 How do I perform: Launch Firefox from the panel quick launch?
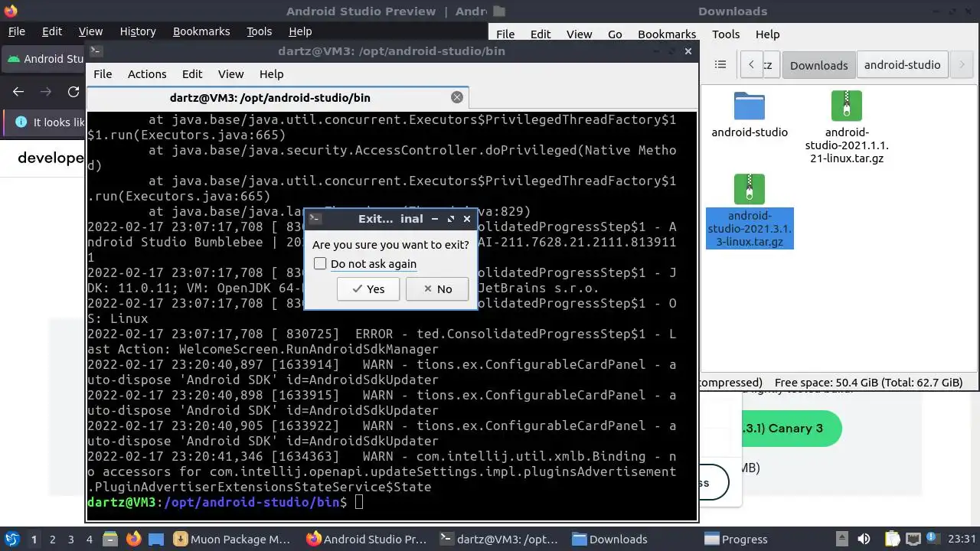[x=133, y=539]
